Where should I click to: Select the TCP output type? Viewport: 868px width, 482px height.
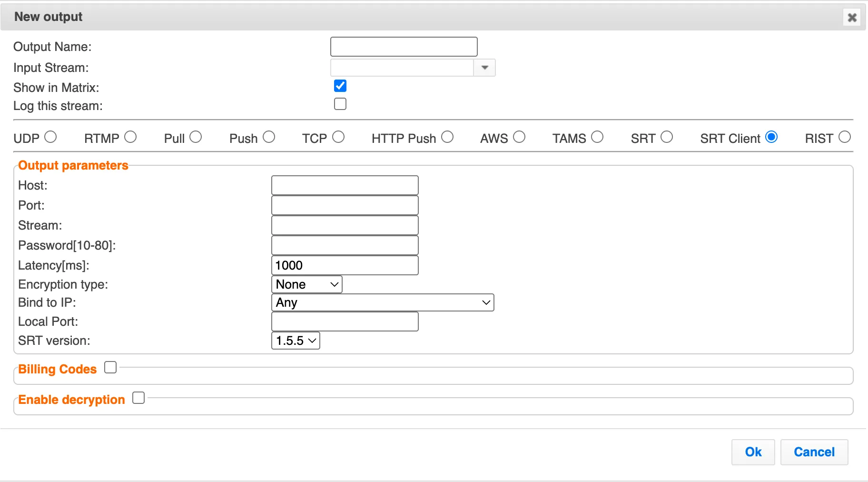(x=338, y=137)
